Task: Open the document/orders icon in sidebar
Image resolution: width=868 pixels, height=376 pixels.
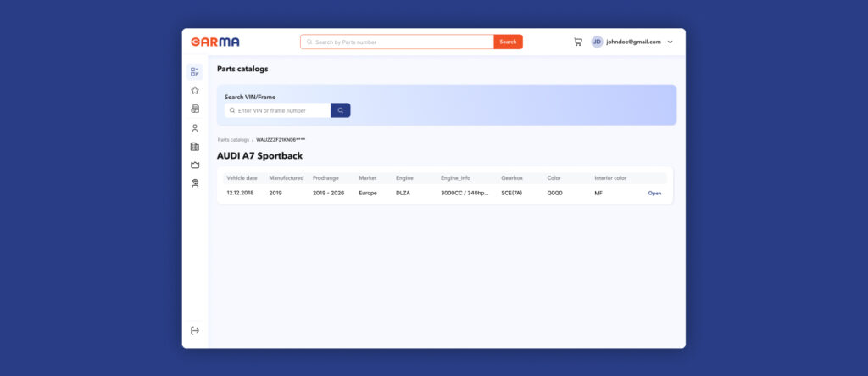Action: pyautogui.click(x=194, y=109)
